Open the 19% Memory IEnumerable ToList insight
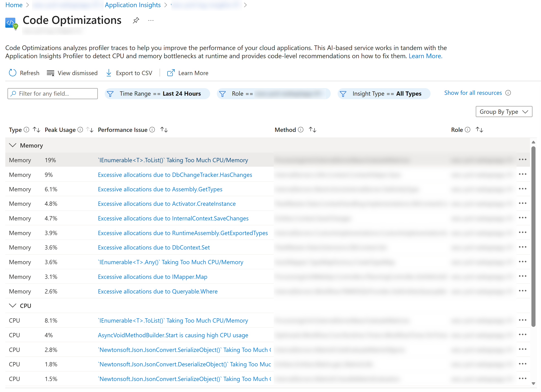 click(173, 160)
